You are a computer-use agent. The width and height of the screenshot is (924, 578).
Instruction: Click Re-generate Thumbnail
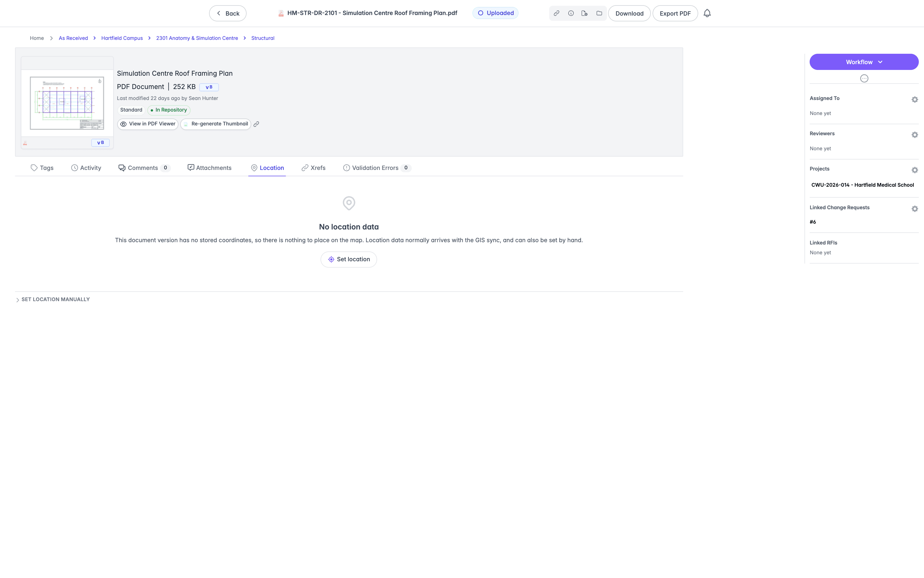click(x=216, y=124)
